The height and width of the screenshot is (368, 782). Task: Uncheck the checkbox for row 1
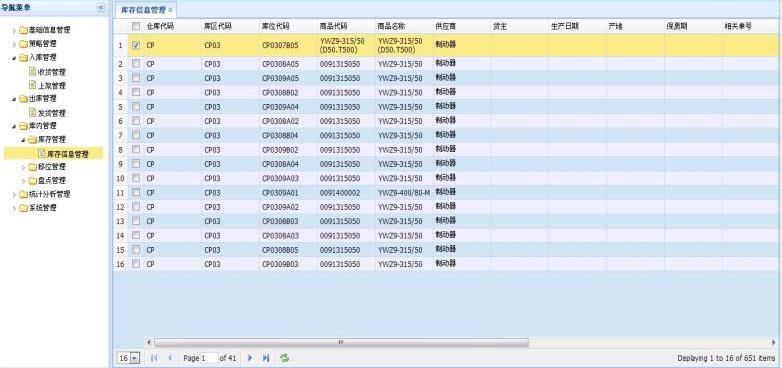136,45
